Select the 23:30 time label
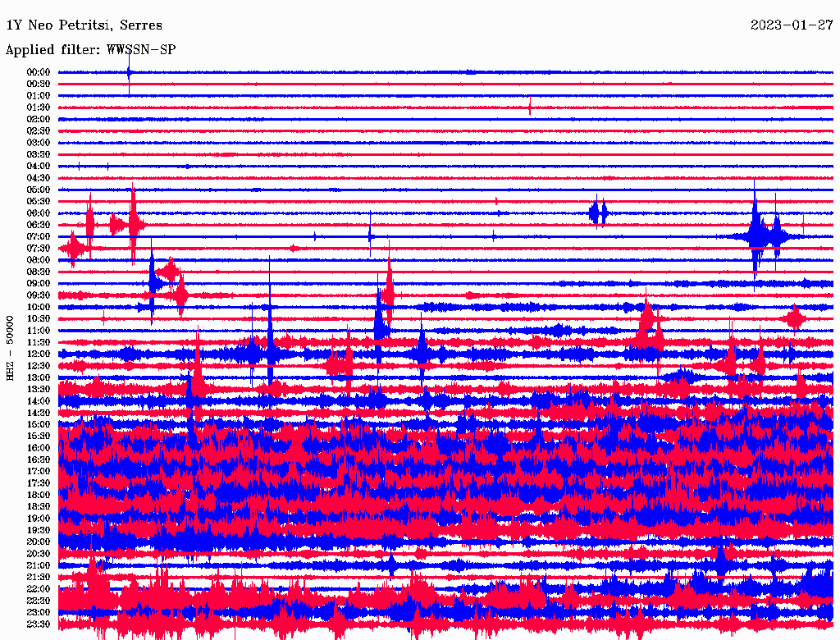The width and height of the screenshot is (840, 640). click(39, 624)
